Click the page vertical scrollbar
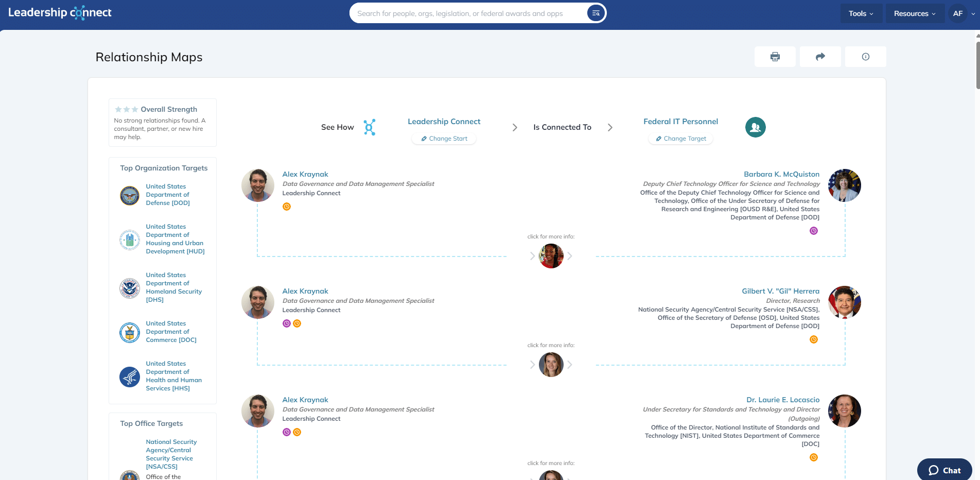 [x=978, y=66]
